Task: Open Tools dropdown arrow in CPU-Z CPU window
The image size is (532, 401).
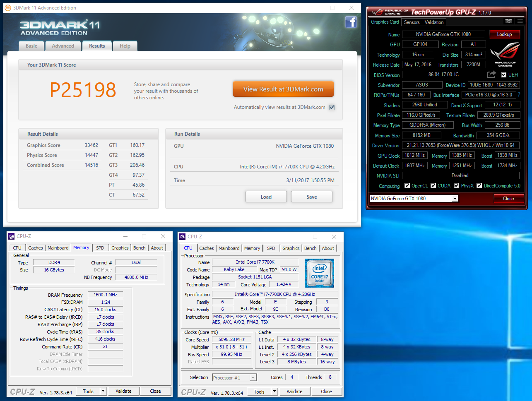Action: tap(274, 391)
